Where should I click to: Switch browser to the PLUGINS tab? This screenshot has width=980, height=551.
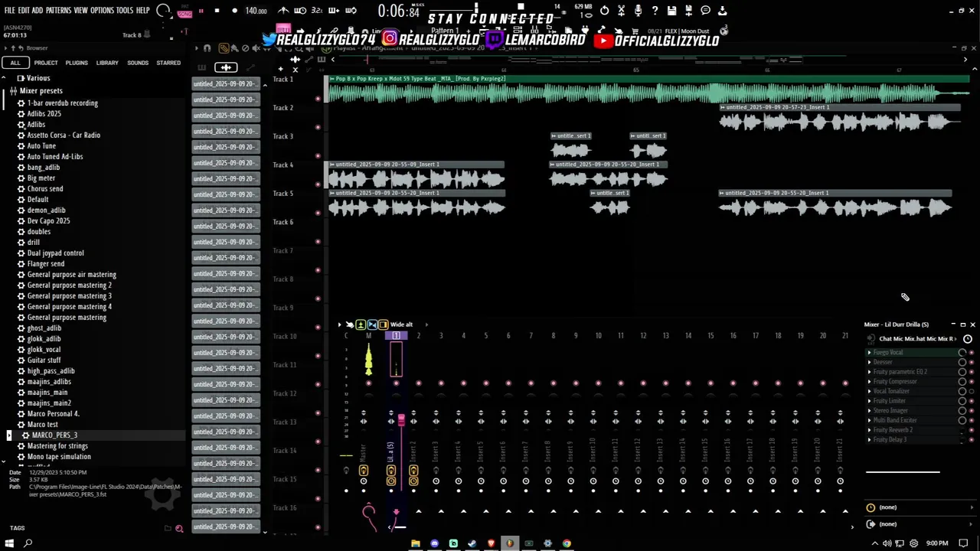[77, 63]
